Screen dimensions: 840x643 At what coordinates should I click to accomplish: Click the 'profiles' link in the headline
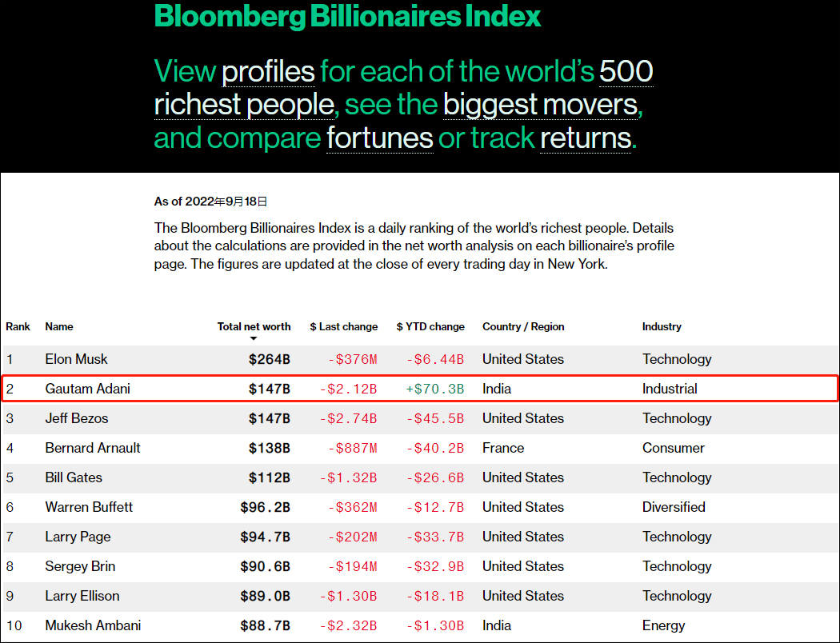(x=268, y=72)
